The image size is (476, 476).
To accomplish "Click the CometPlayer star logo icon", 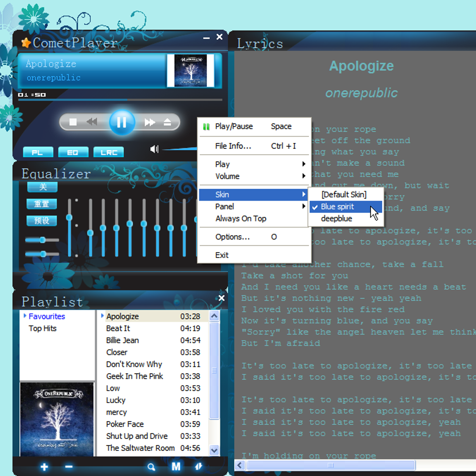I will (26, 43).
